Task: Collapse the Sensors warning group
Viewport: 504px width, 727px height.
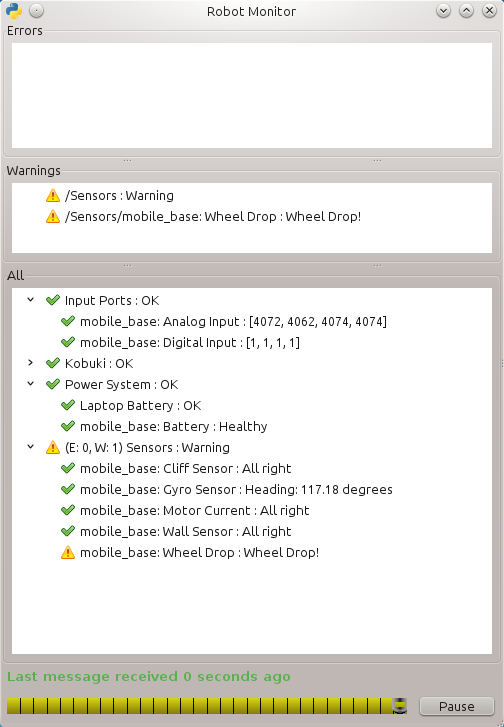Action: coord(31,447)
